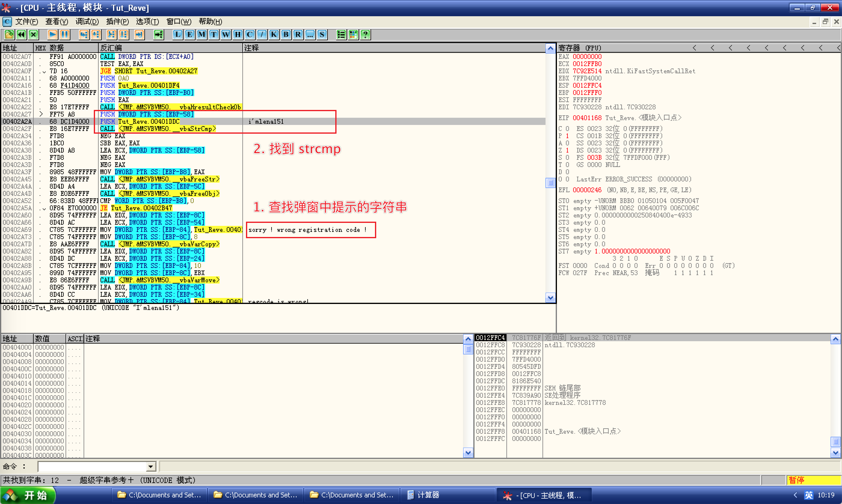This screenshot has width=842, height=504.
Task: Click the 寄存器 (FPU) registers header
Action: coord(580,48)
